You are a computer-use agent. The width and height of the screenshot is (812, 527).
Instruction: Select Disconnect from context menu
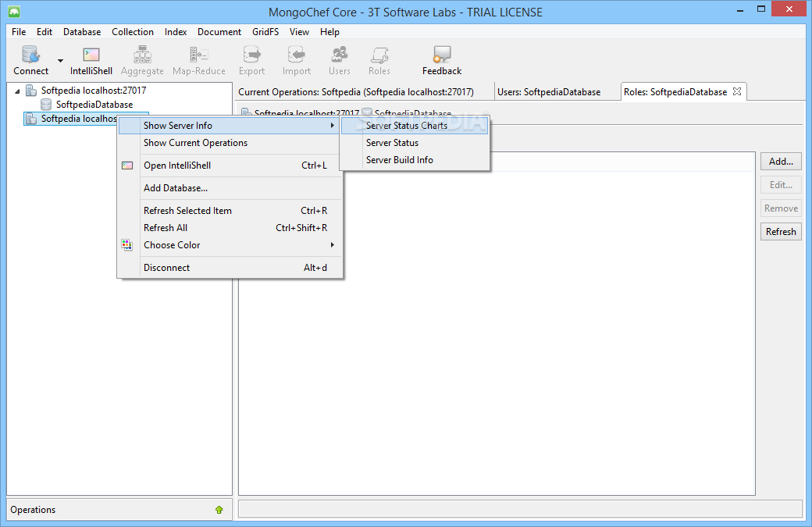[x=229, y=268]
